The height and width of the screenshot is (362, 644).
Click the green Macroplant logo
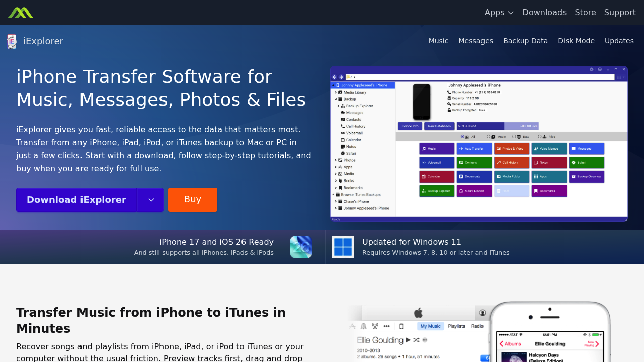click(21, 13)
